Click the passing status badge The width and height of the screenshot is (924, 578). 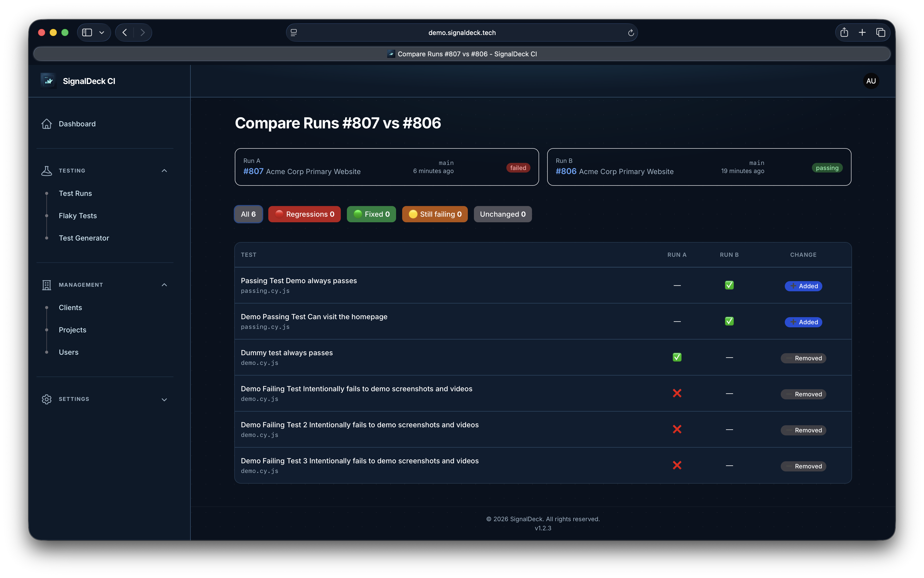pos(827,168)
